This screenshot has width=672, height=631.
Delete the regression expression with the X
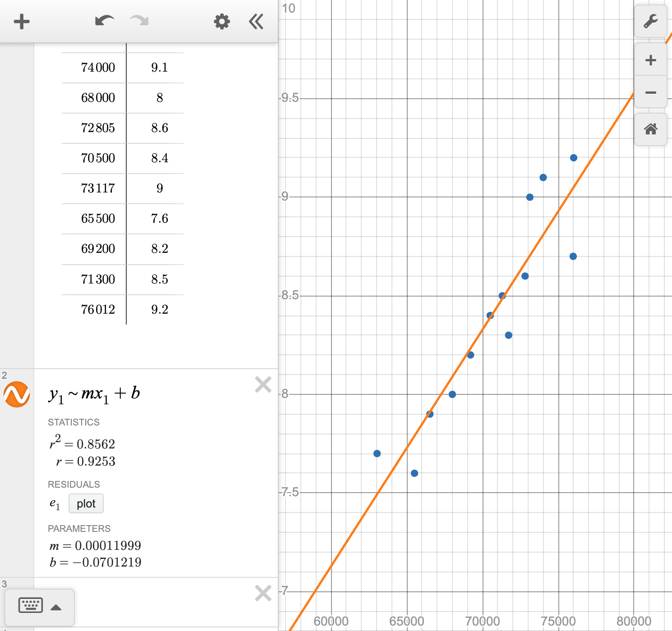tap(263, 384)
